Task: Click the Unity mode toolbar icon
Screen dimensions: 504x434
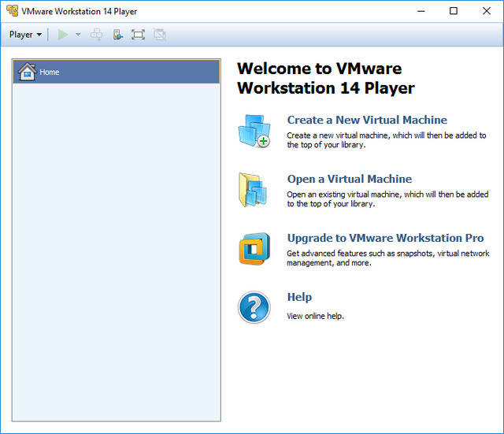Action: coord(160,35)
